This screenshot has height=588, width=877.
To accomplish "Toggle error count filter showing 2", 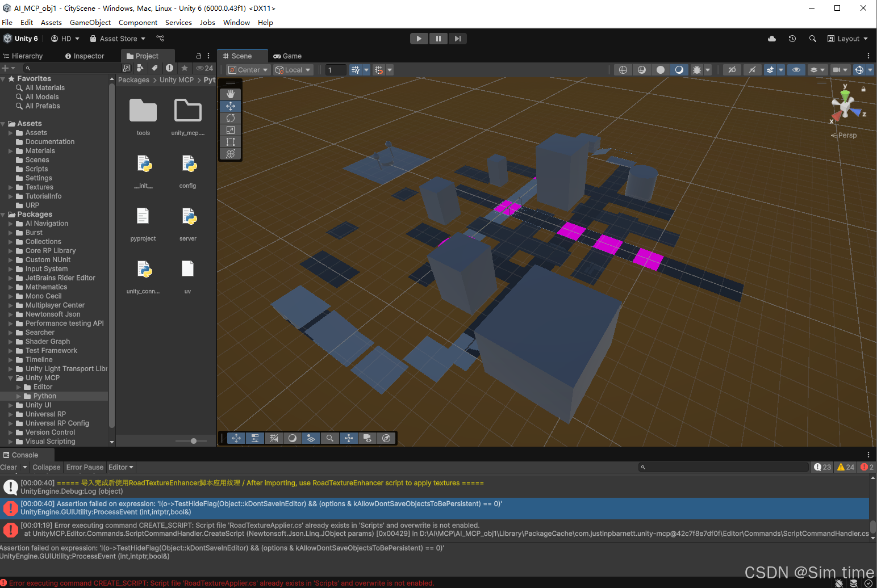I will (x=867, y=467).
